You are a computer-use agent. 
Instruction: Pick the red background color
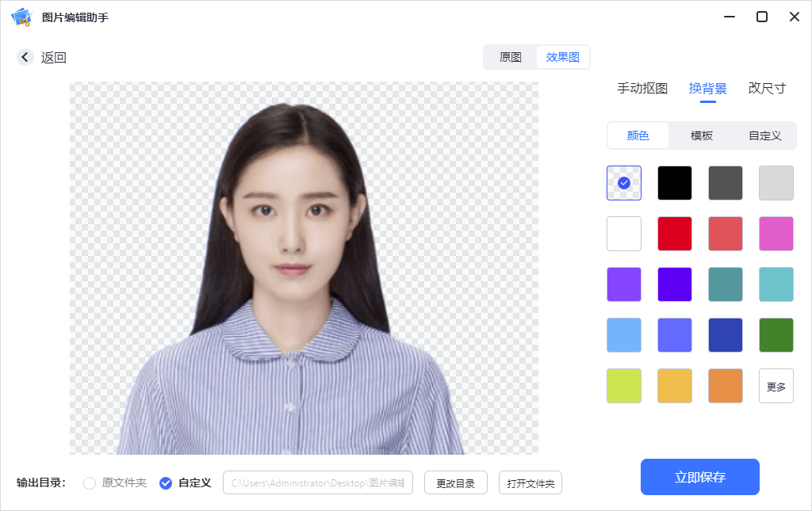coord(675,234)
